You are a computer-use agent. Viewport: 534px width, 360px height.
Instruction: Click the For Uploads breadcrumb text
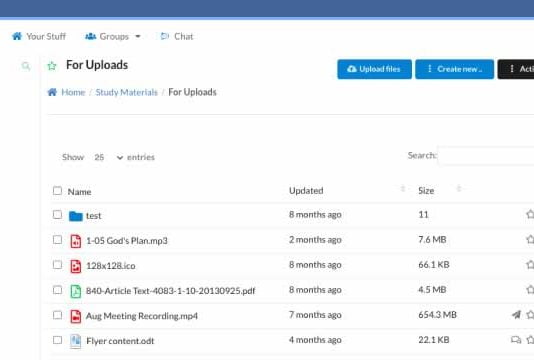click(192, 92)
